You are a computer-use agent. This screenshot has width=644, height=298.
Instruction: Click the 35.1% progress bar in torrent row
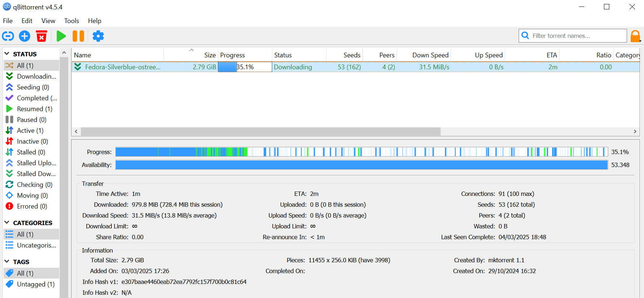245,67
